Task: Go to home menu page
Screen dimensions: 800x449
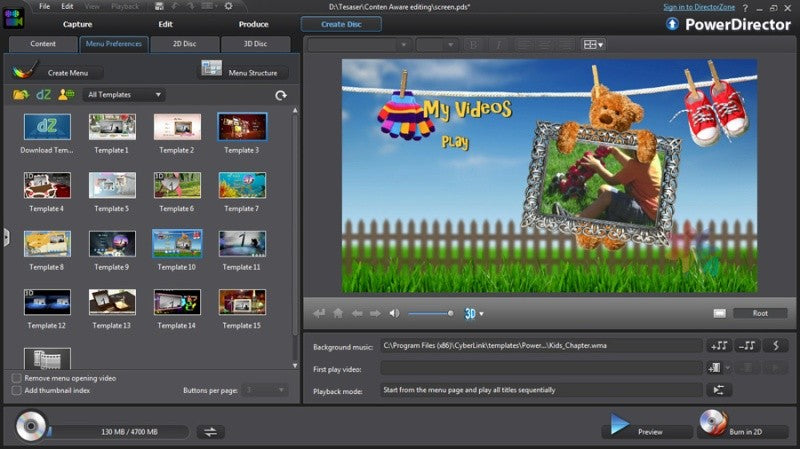Action: (338, 313)
